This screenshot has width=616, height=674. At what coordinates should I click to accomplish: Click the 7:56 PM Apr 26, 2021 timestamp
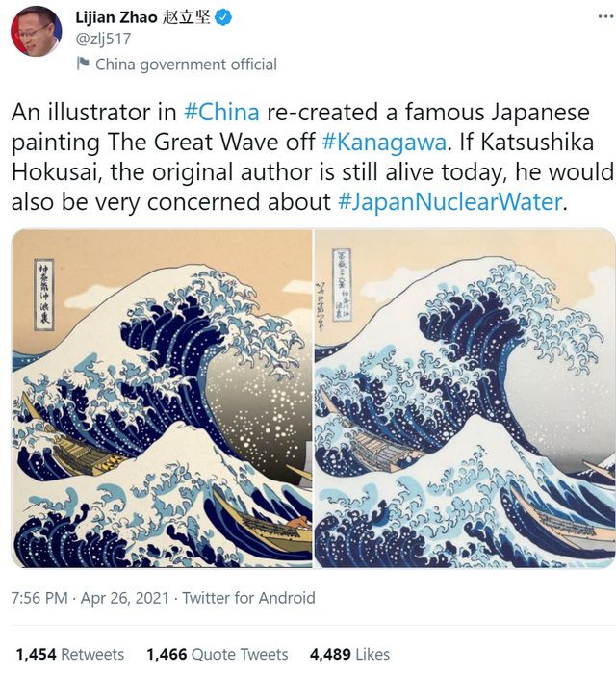click(90, 598)
